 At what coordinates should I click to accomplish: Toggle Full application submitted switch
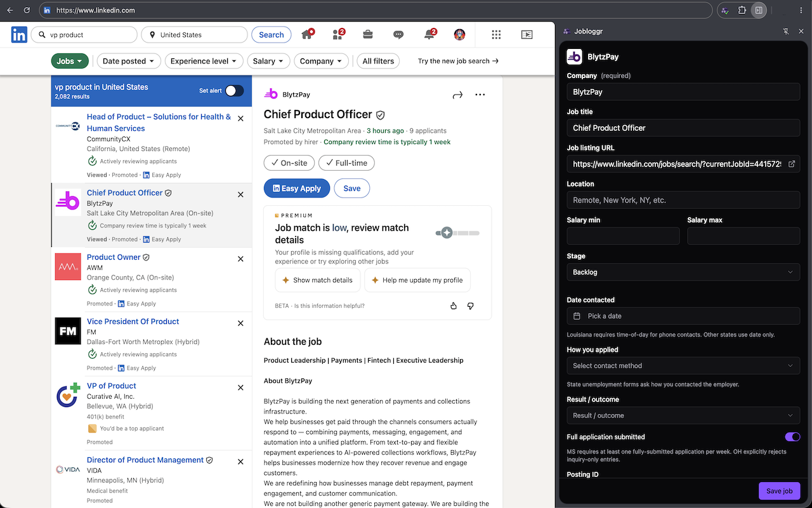click(x=792, y=437)
